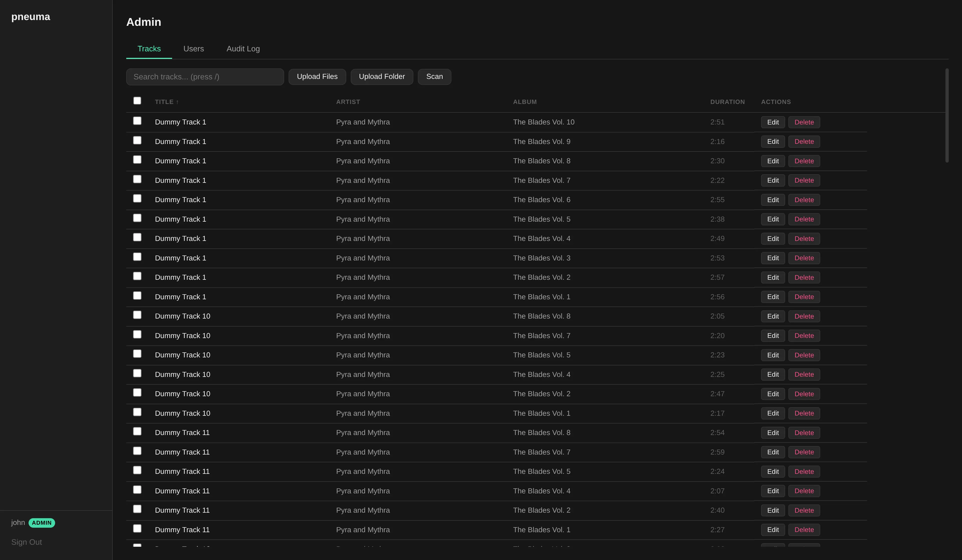Click title of Dummy Track 11, Vol. 2 row
The width and height of the screenshot is (962, 560).
pos(182,510)
